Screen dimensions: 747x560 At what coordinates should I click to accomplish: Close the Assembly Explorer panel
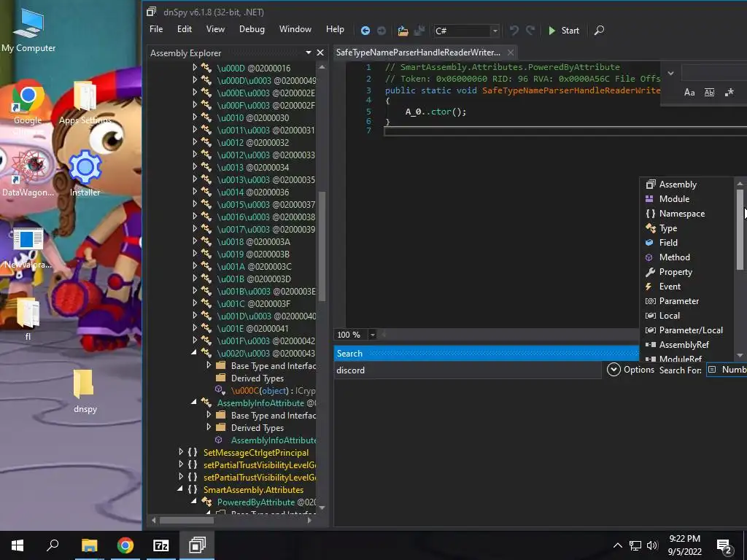point(321,52)
